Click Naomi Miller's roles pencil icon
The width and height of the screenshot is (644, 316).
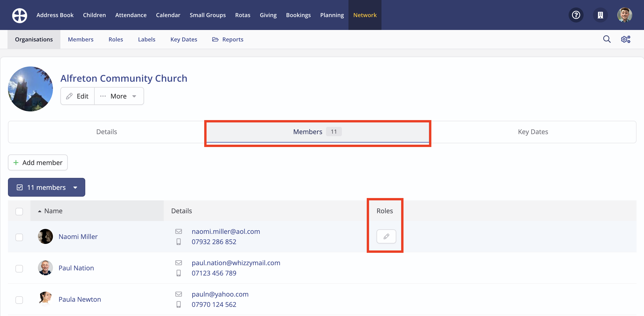[386, 236]
